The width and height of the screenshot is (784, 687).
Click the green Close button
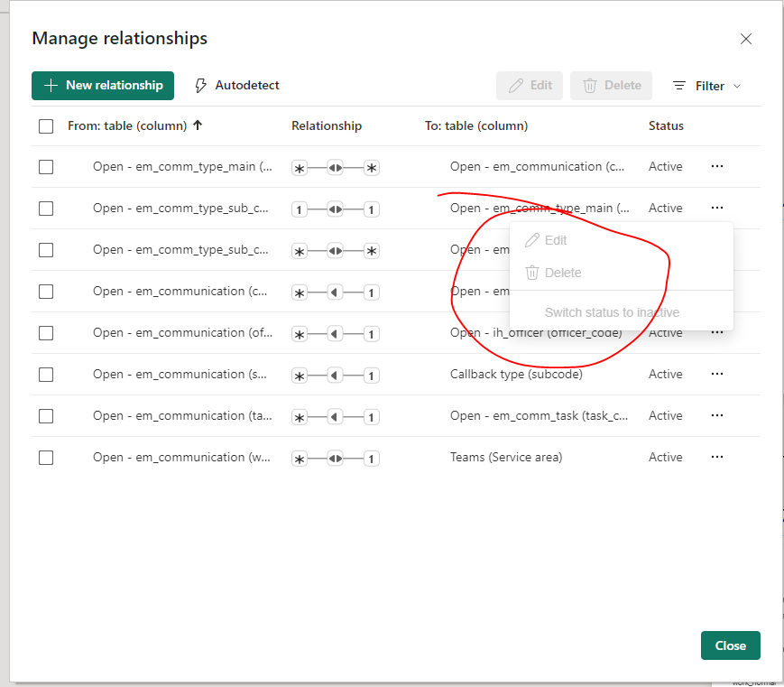coord(731,645)
